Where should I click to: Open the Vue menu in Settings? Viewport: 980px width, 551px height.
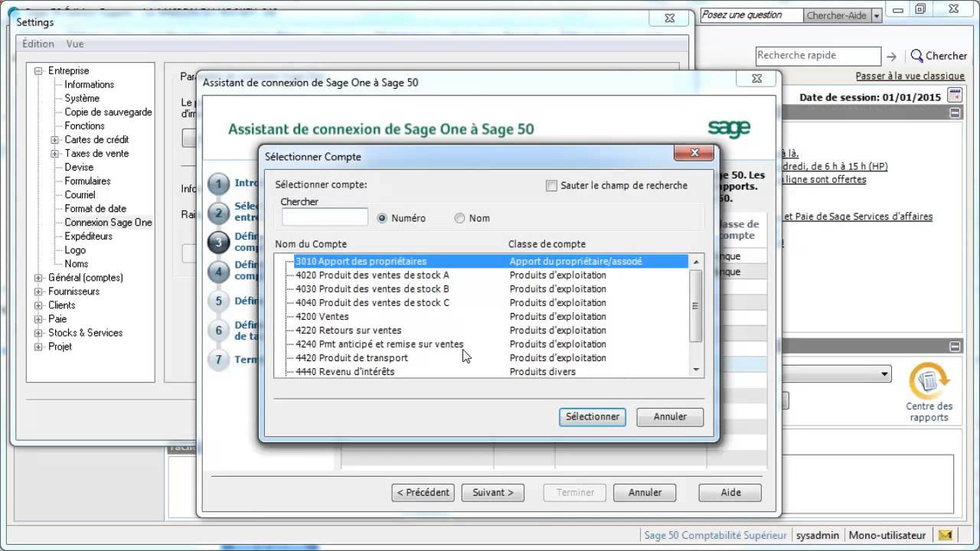point(74,44)
